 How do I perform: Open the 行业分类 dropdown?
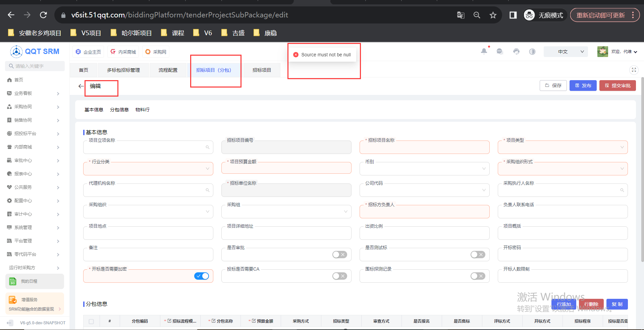148,169
